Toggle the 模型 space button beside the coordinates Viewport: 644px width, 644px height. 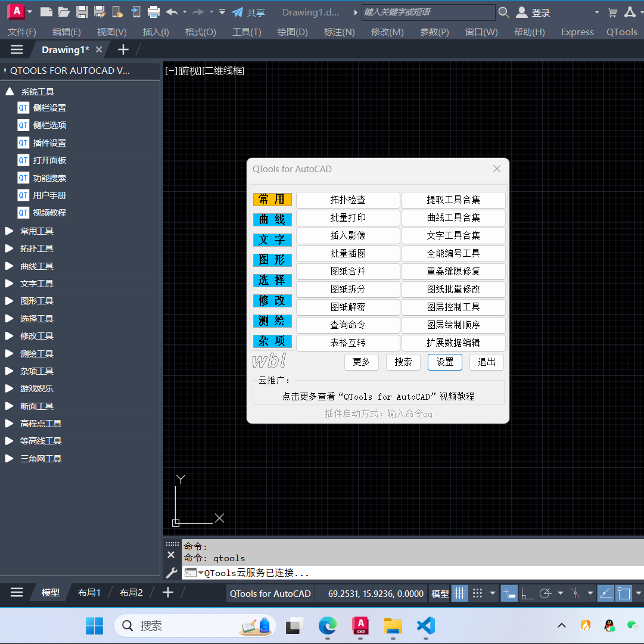[x=440, y=593]
